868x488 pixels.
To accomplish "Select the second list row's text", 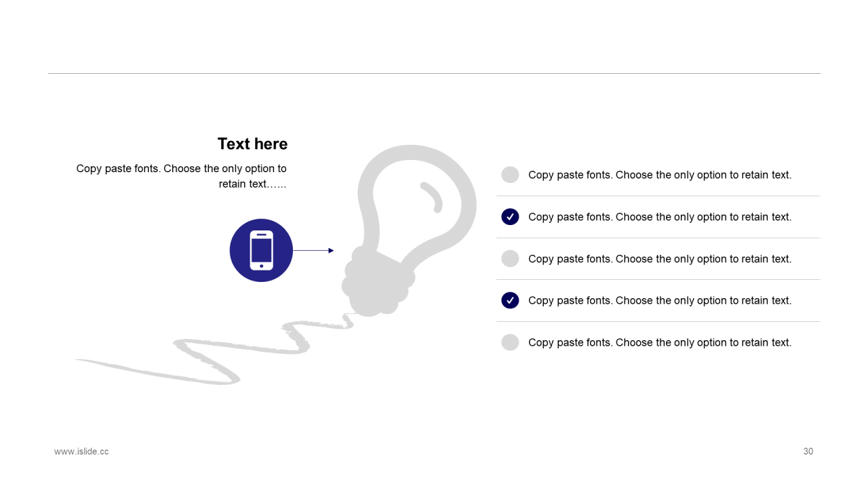I will coord(660,217).
